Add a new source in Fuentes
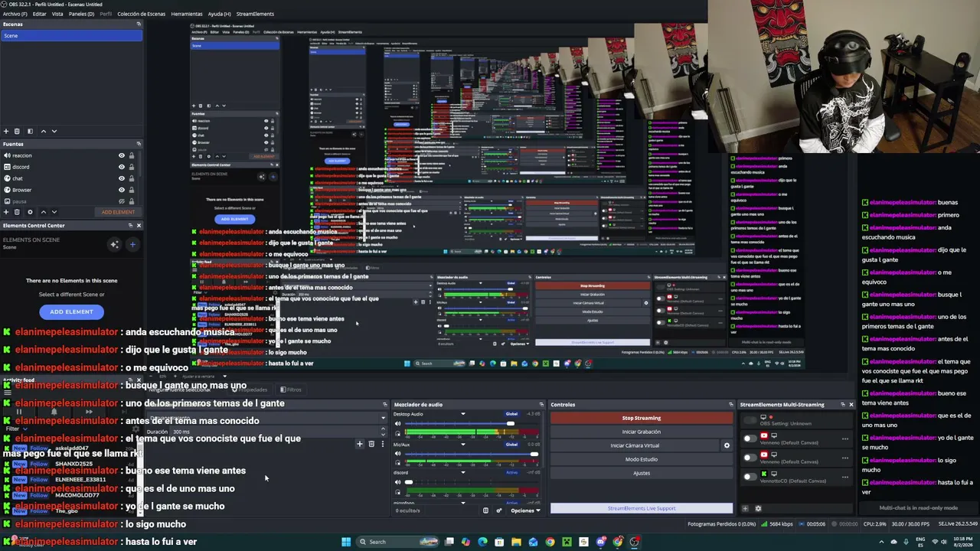 (x=6, y=212)
